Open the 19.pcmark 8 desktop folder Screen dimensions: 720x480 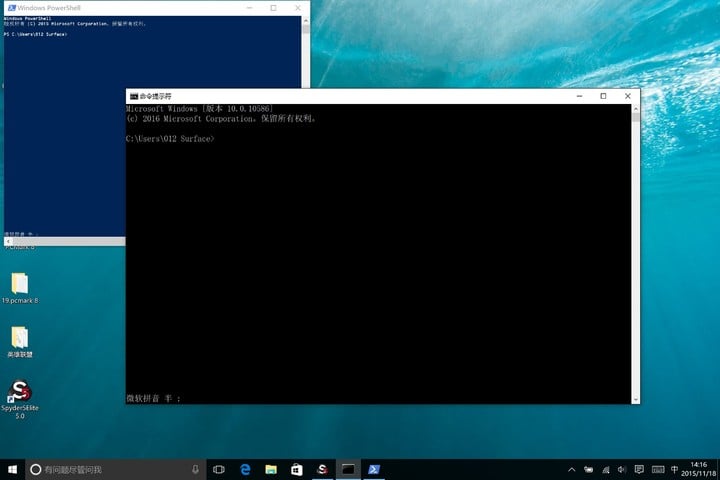tap(19, 284)
